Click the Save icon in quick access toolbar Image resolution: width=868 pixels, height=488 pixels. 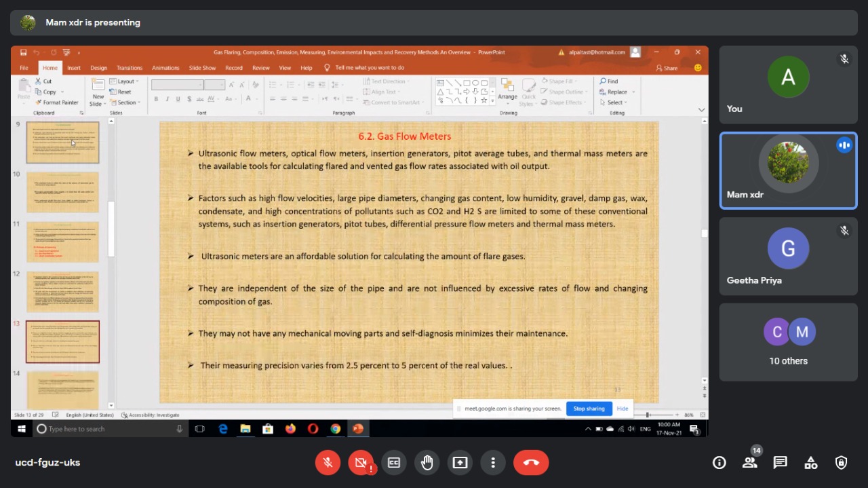[x=23, y=52]
